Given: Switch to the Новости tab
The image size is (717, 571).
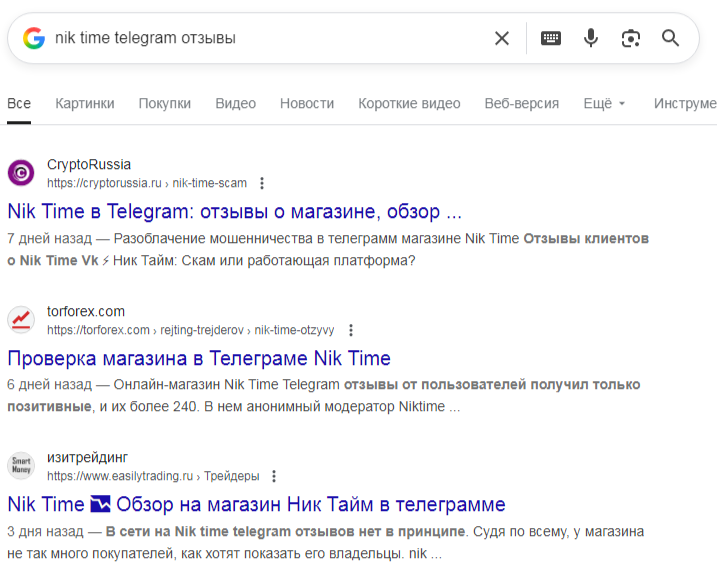Looking at the screenshot, I should coord(307,103).
